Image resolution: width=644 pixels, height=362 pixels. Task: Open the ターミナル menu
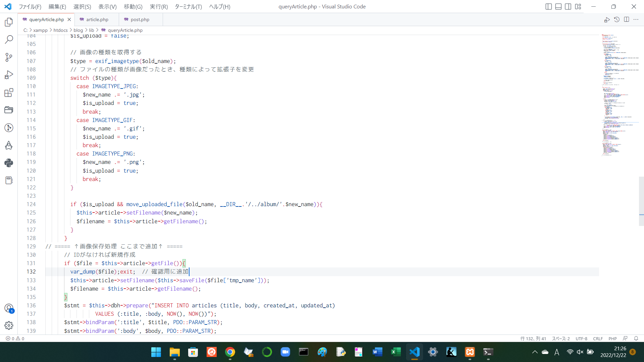pyautogui.click(x=188, y=6)
